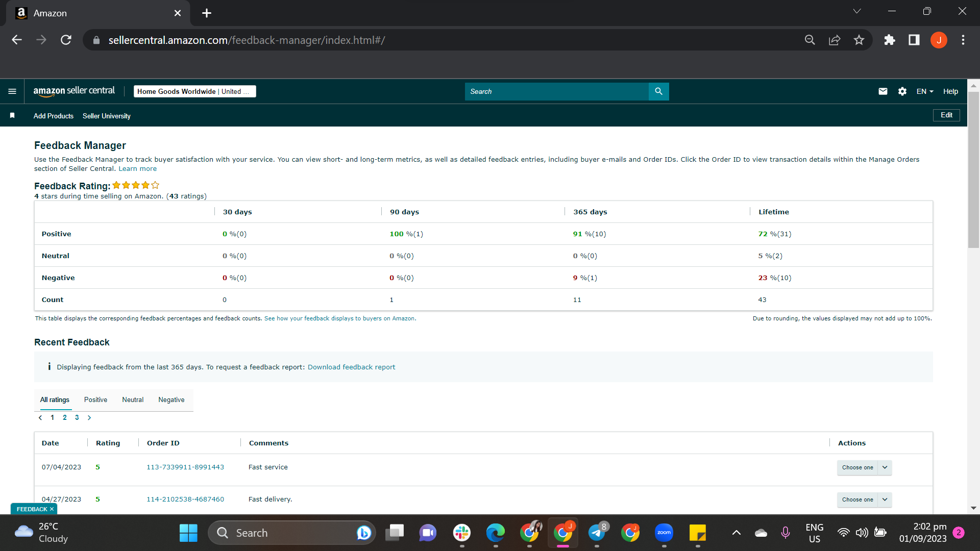Click the search magnifier button in Seller Central
This screenshot has width=980, height=551.
point(658,91)
